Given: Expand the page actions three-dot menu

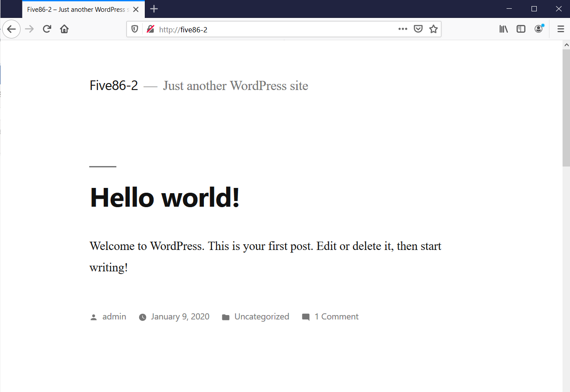Looking at the screenshot, I should pyautogui.click(x=402, y=29).
